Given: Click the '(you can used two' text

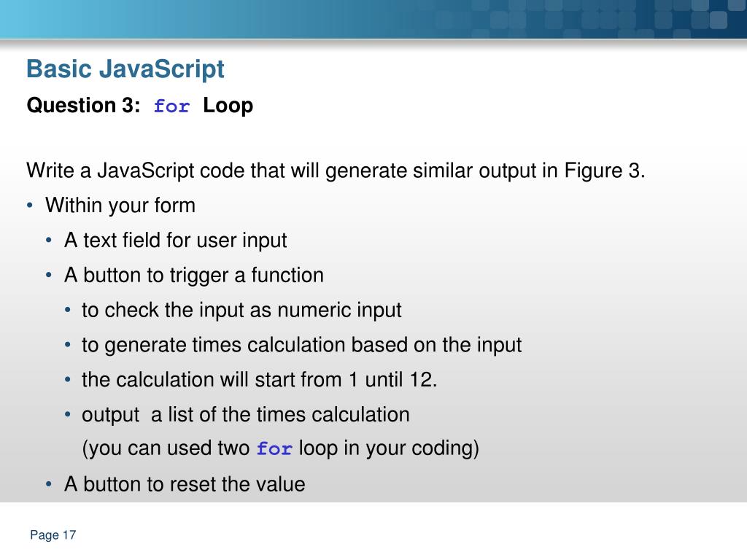Looking at the screenshot, I should 166,448.
